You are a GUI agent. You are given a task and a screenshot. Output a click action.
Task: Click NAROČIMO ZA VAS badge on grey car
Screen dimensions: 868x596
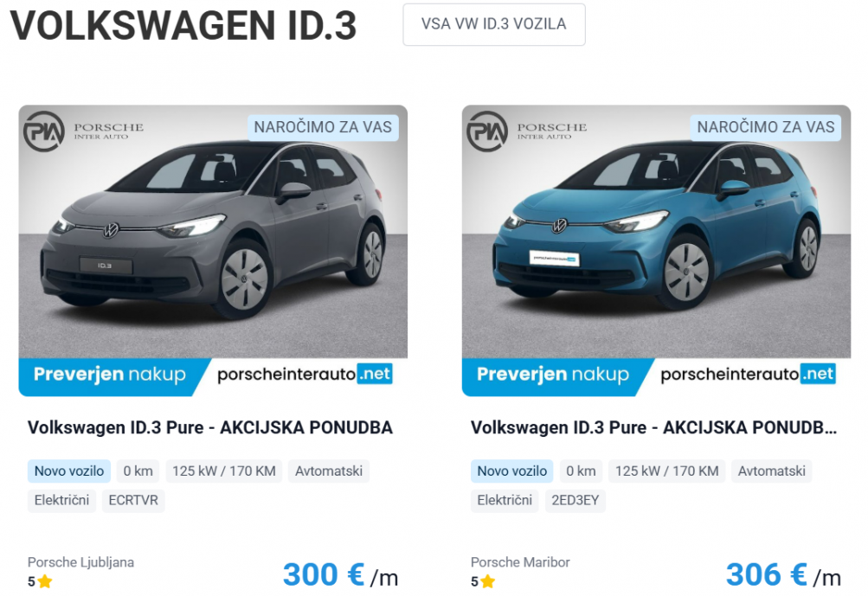(x=323, y=127)
